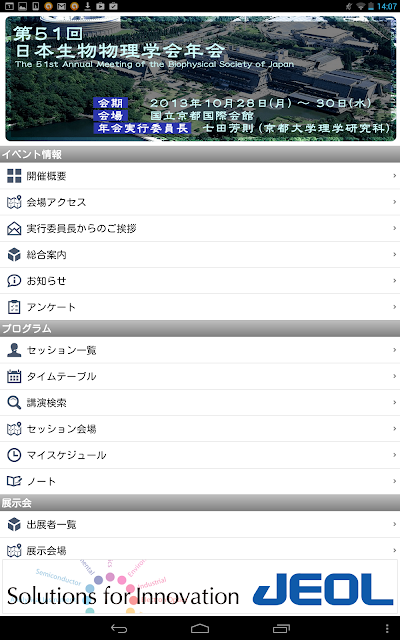Expand the セッション会場 row chevron
400x640 pixels.
[x=395, y=429]
